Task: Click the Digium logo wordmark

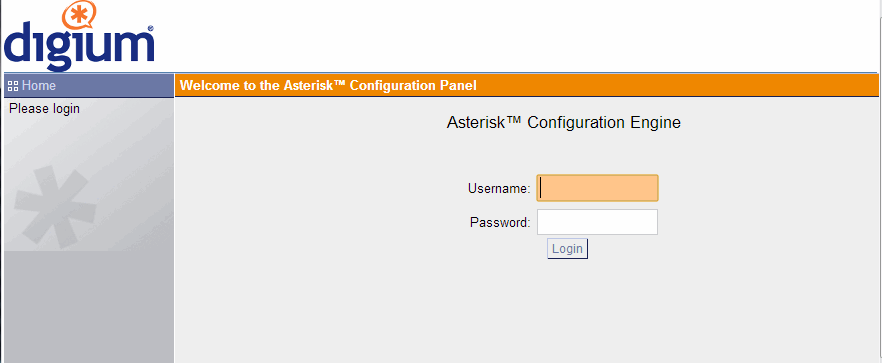Action: [x=79, y=45]
